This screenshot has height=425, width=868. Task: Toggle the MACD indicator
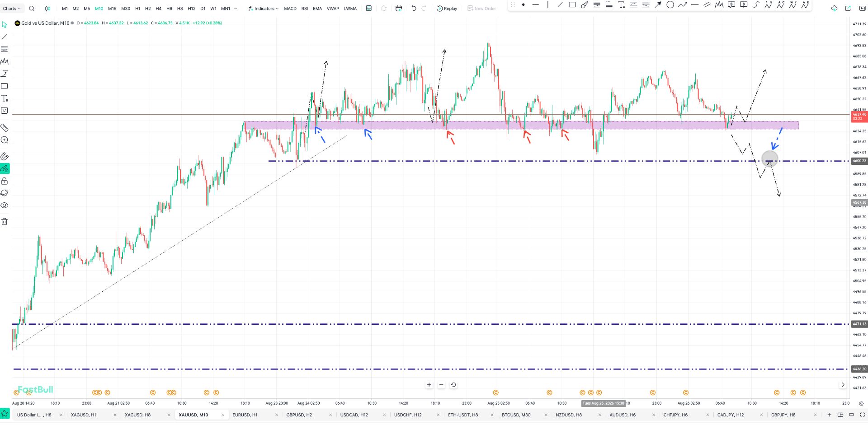(290, 9)
